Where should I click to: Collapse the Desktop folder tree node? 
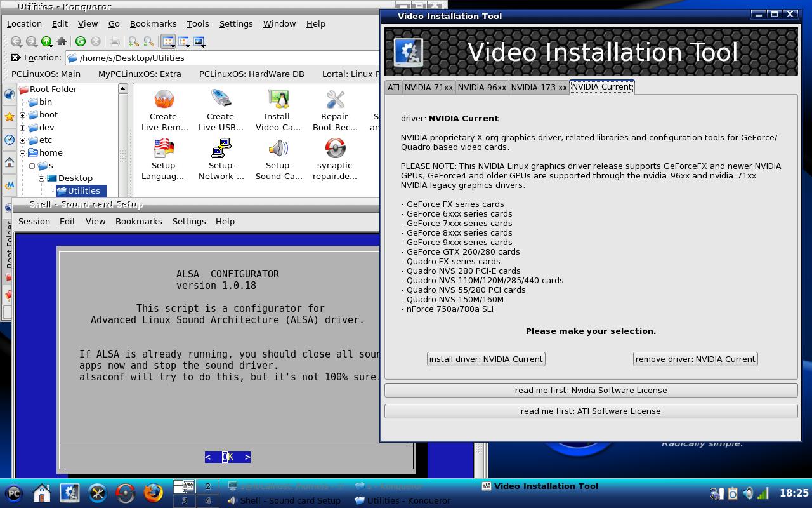tap(41, 178)
